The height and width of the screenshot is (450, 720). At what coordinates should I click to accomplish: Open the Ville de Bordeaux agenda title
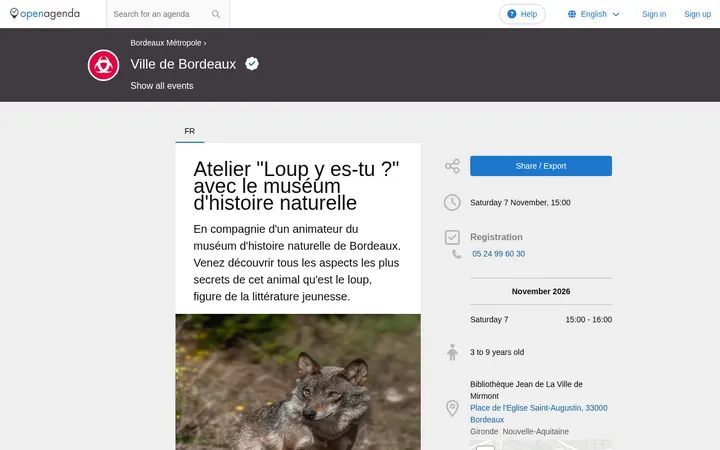[183, 64]
